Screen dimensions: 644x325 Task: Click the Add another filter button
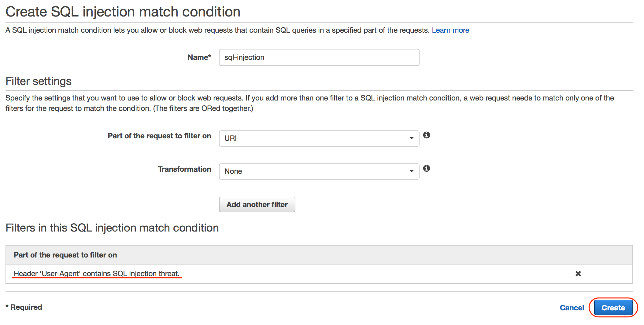point(257,204)
